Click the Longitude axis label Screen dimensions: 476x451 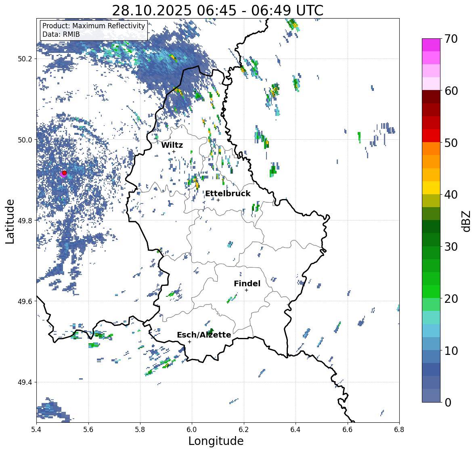(x=216, y=441)
